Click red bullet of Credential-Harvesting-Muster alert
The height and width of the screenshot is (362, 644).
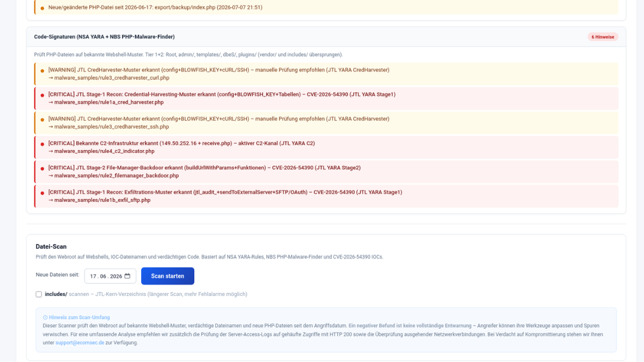[42, 95]
